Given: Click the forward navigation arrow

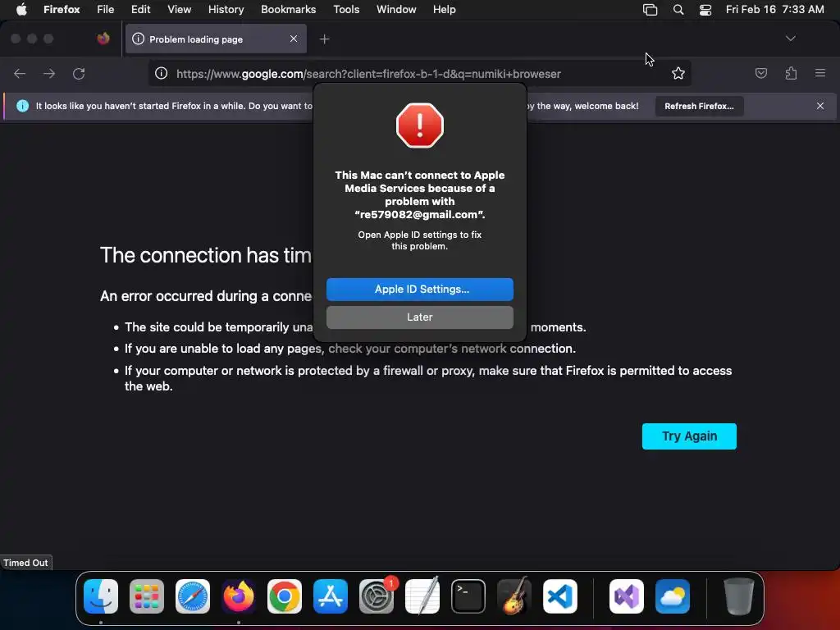Looking at the screenshot, I should click(49, 73).
